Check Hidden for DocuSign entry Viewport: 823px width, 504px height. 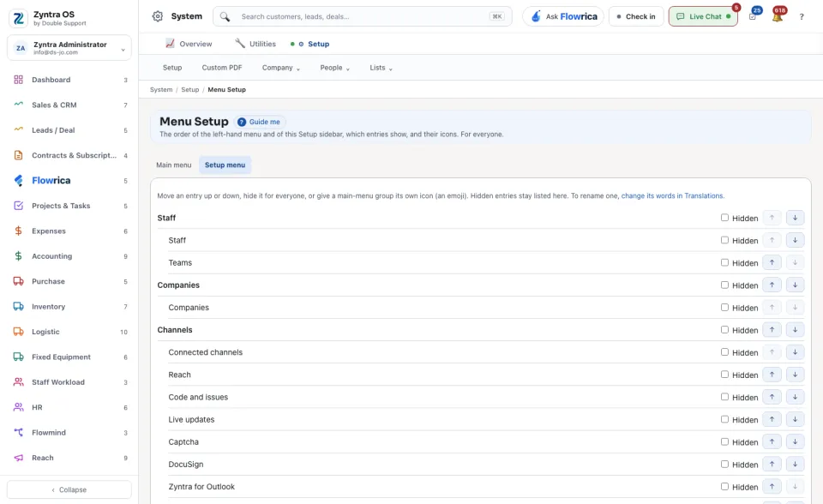pyautogui.click(x=725, y=464)
